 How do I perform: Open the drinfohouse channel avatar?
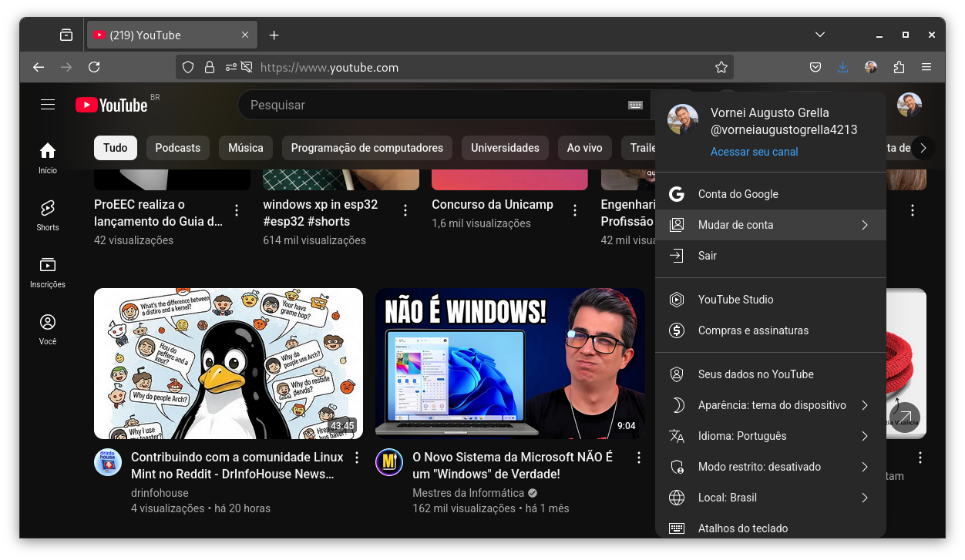coord(108,462)
